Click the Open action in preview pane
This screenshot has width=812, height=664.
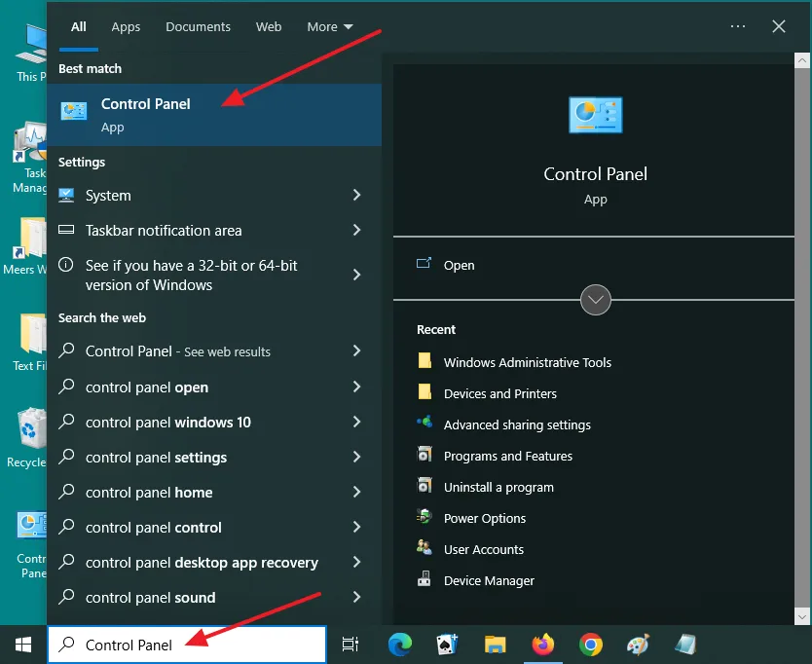pyautogui.click(x=459, y=265)
